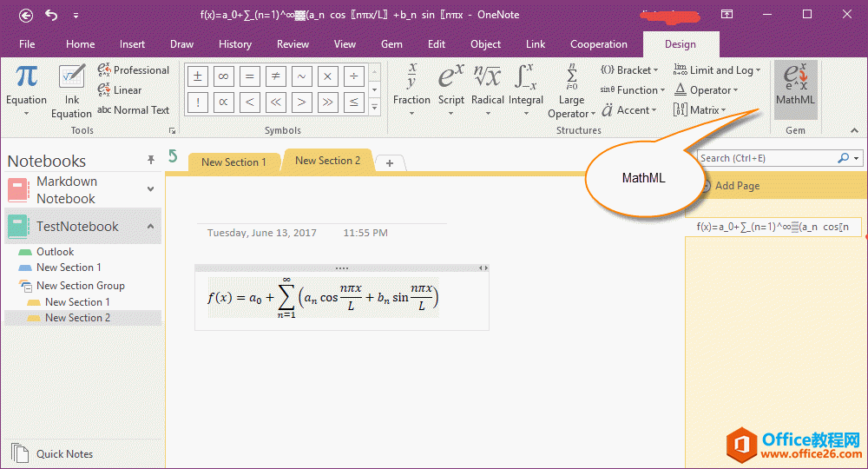
Task: Insert the equals sign symbol
Action: [250, 76]
